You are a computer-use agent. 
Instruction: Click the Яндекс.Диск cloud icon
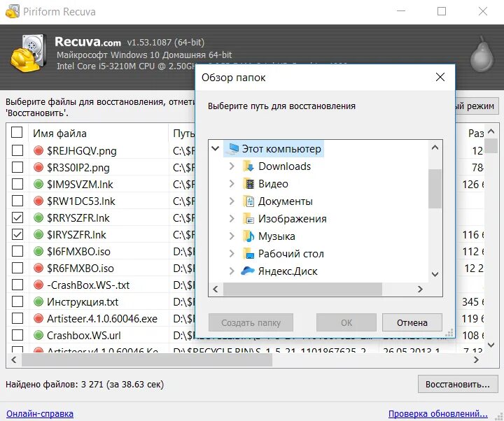[x=248, y=271]
